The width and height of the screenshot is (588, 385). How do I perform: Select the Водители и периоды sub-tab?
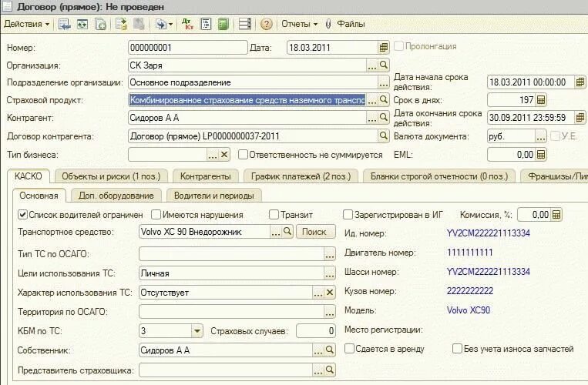[x=214, y=196]
